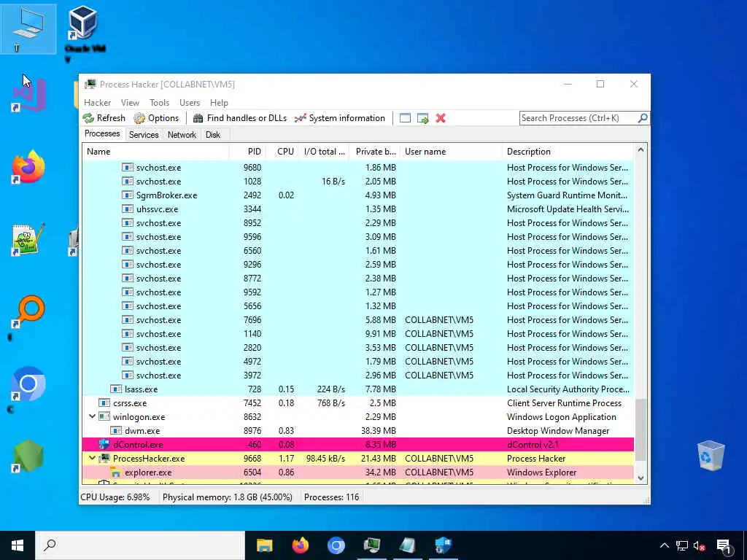Click the winlogon.exe process icon
The height and width of the screenshot is (560, 747).
[x=104, y=416]
